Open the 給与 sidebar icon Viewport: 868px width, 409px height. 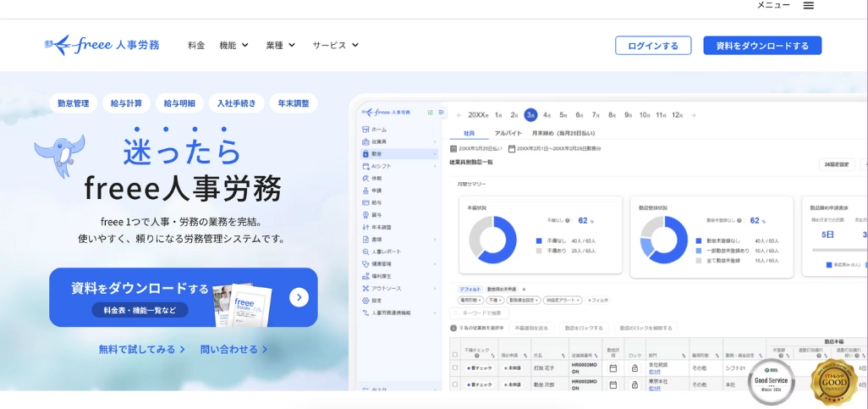[x=365, y=203]
